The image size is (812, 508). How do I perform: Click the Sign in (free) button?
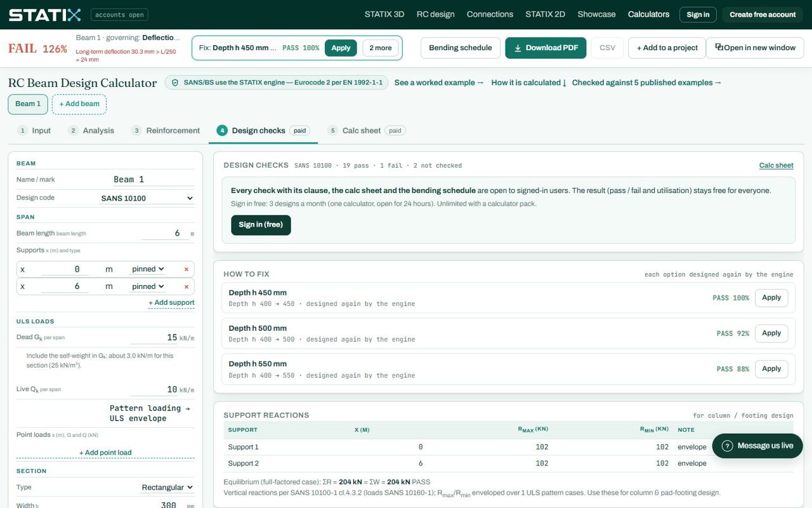pyautogui.click(x=261, y=225)
